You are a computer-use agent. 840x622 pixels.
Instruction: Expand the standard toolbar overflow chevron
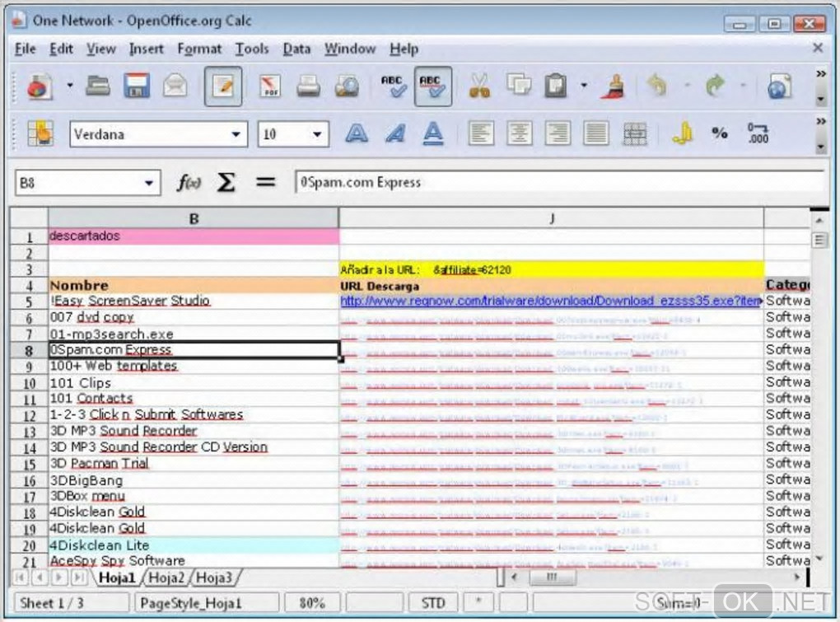821,74
